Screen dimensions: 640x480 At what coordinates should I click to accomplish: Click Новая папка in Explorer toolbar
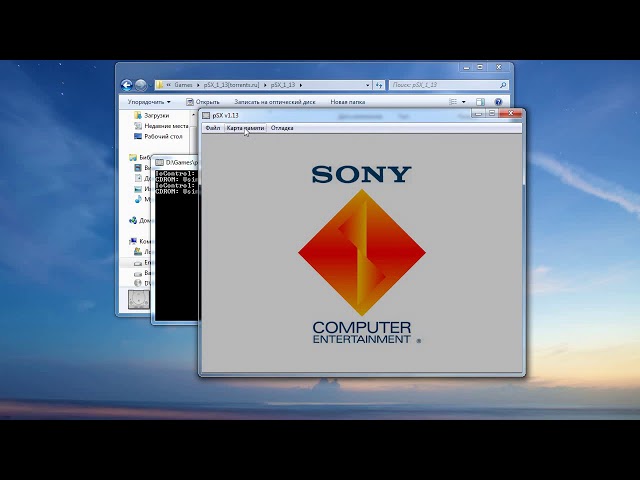[x=348, y=102]
